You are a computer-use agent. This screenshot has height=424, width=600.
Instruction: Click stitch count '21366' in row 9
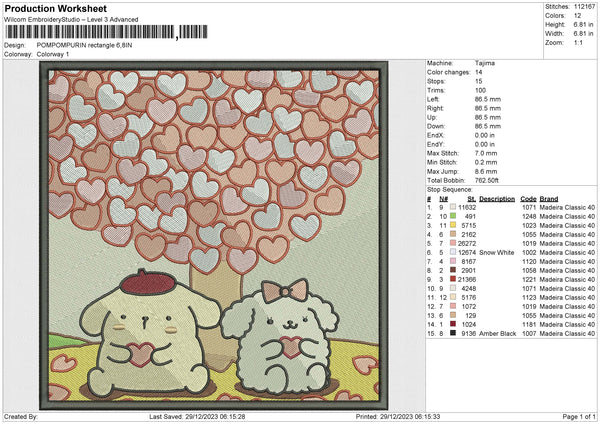(467, 280)
